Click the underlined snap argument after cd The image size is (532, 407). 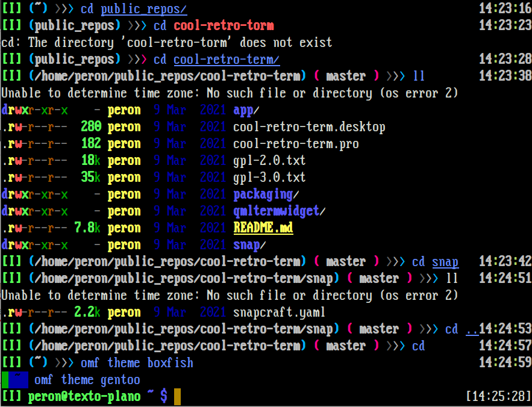click(x=445, y=262)
